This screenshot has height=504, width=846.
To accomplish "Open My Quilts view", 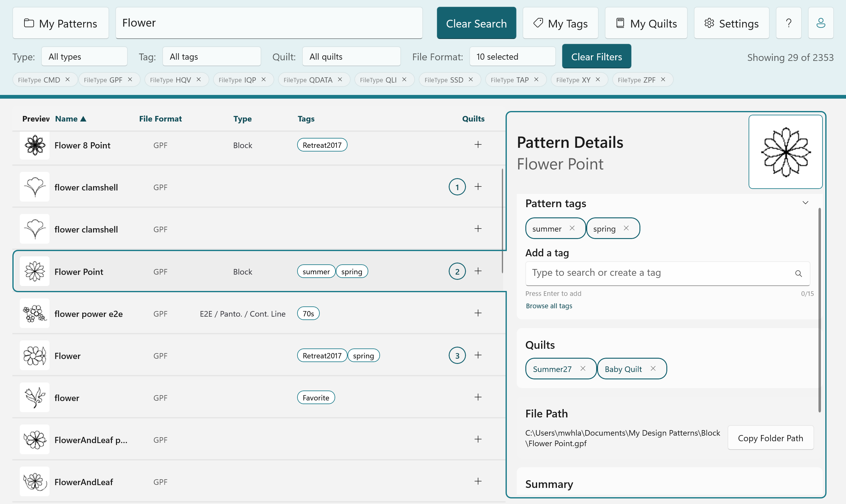I will (x=646, y=23).
